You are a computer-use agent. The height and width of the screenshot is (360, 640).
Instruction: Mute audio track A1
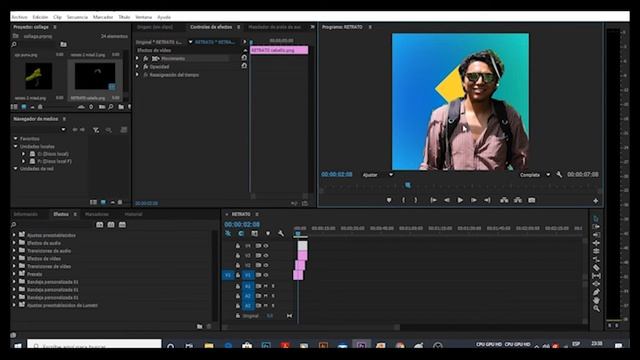click(266, 286)
